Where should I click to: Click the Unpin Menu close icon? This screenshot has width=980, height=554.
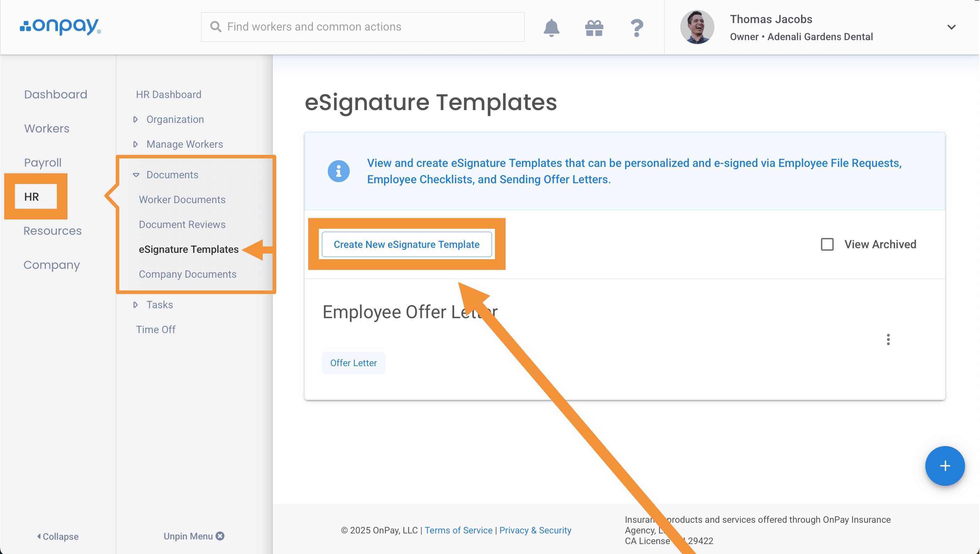coord(220,536)
